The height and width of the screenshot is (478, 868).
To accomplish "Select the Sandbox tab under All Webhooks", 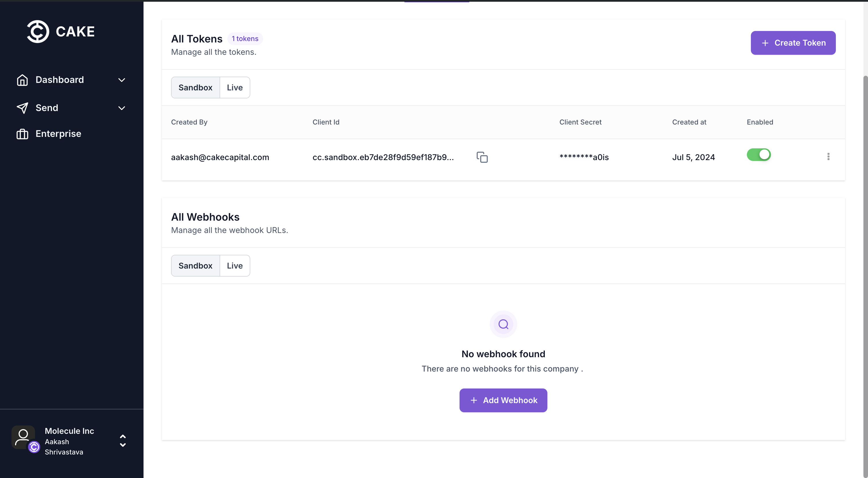I will tap(195, 266).
